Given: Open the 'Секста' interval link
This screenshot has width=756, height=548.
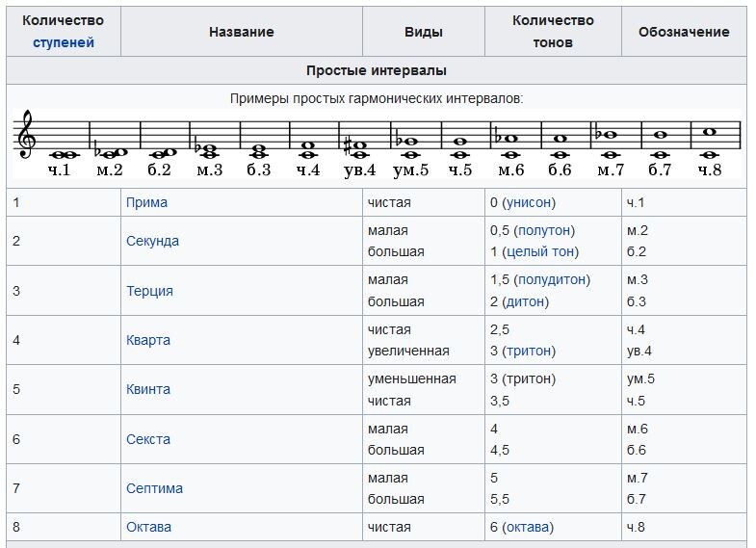Looking at the screenshot, I should tap(148, 439).
